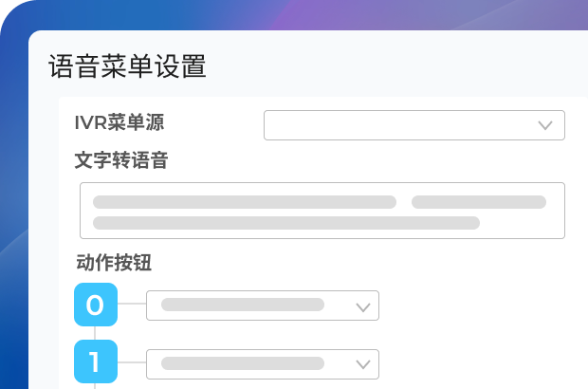Click the 文字转语音 label

coord(121,160)
